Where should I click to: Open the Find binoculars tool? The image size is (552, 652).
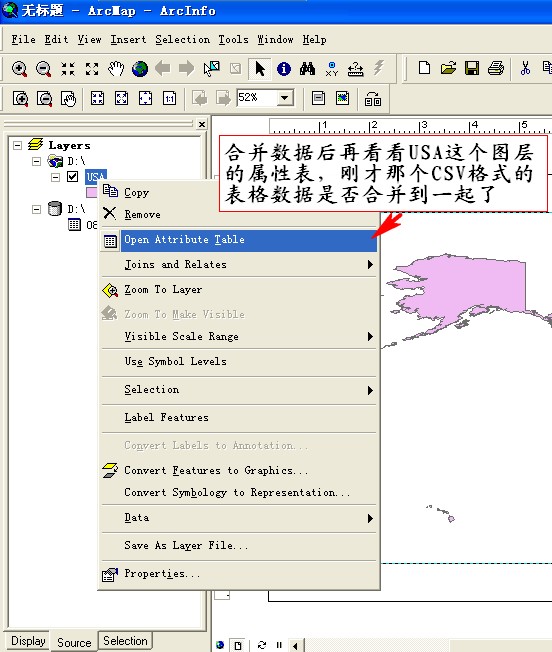[308, 69]
